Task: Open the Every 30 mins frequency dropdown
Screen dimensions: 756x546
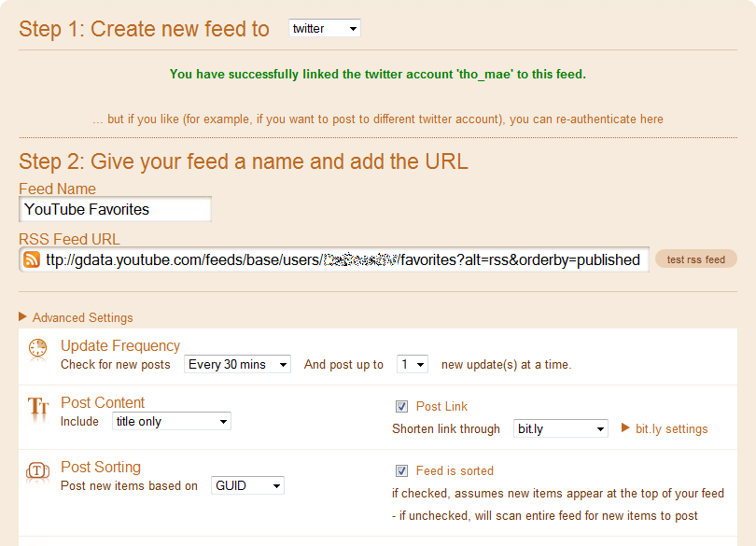Action: click(237, 364)
